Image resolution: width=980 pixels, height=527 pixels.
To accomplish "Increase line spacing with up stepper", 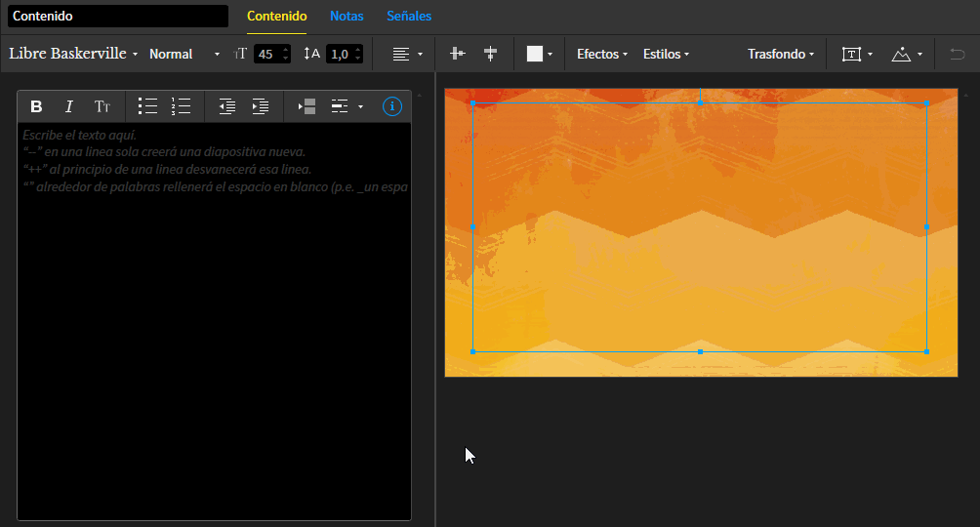I will point(358,50).
